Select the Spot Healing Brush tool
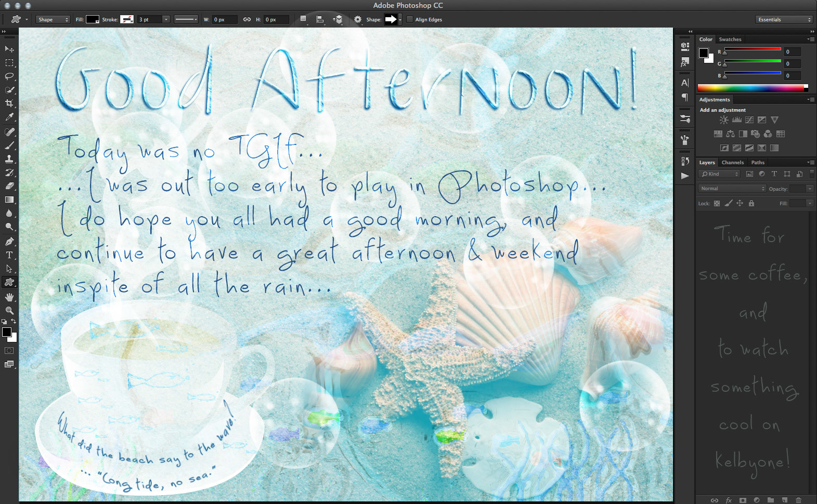The image size is (817, 504). [9, 132]
